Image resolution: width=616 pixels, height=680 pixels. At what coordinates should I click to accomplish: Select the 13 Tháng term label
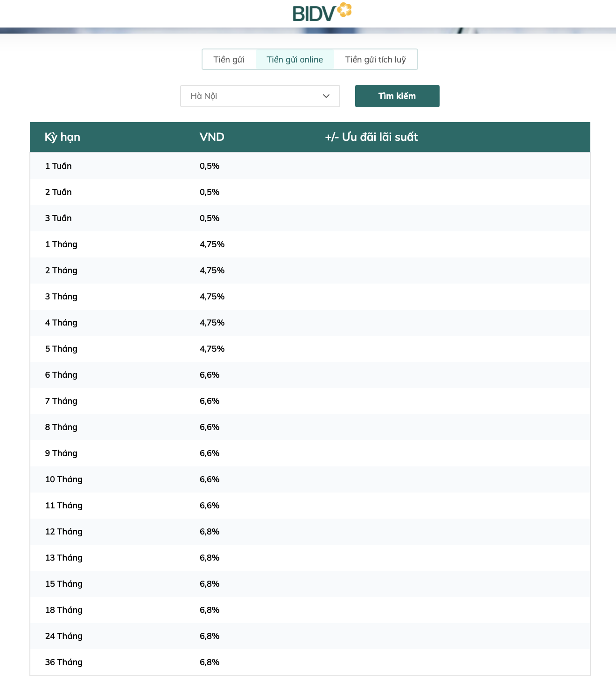pyautogui.click(x=64, y=558)
